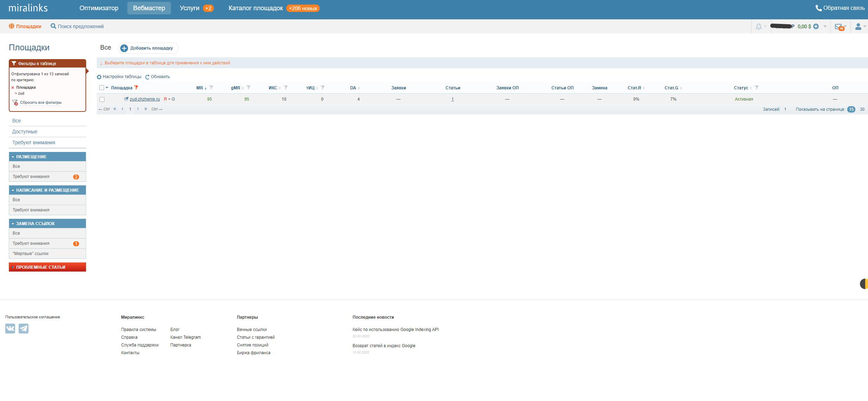
Task: Click the refresh icon beside Обновить
Action: point(147,77)
